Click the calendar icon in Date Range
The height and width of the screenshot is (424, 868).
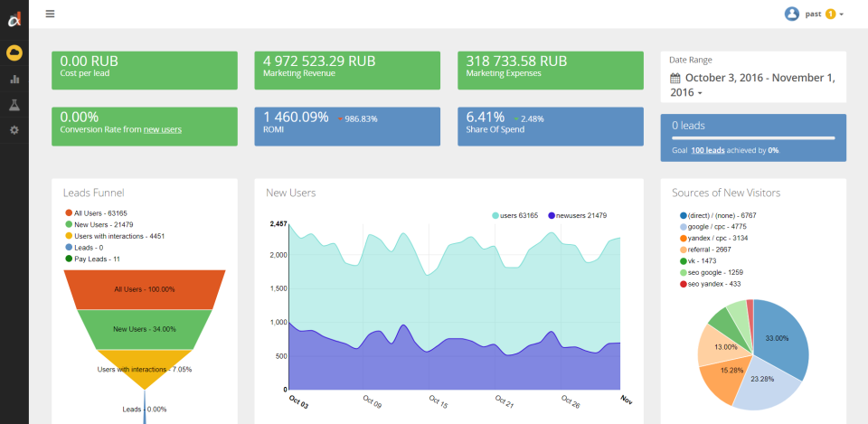[x=675, y=79]
